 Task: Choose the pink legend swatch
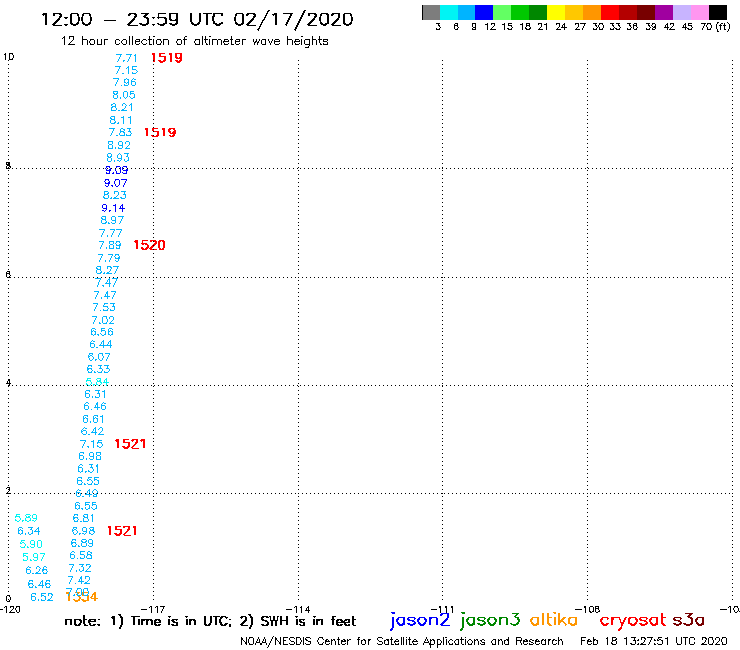(x=699, y=12)
